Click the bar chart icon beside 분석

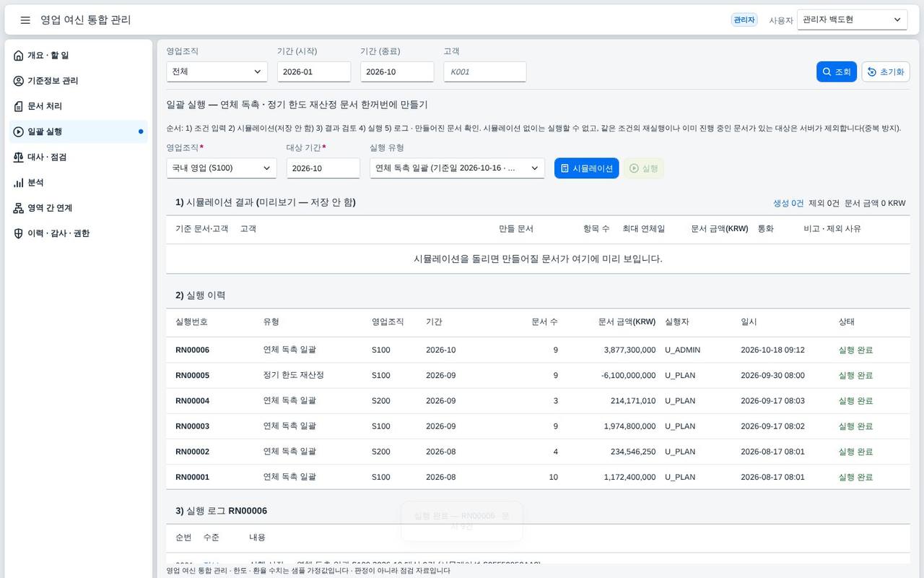tap(19, 183)
